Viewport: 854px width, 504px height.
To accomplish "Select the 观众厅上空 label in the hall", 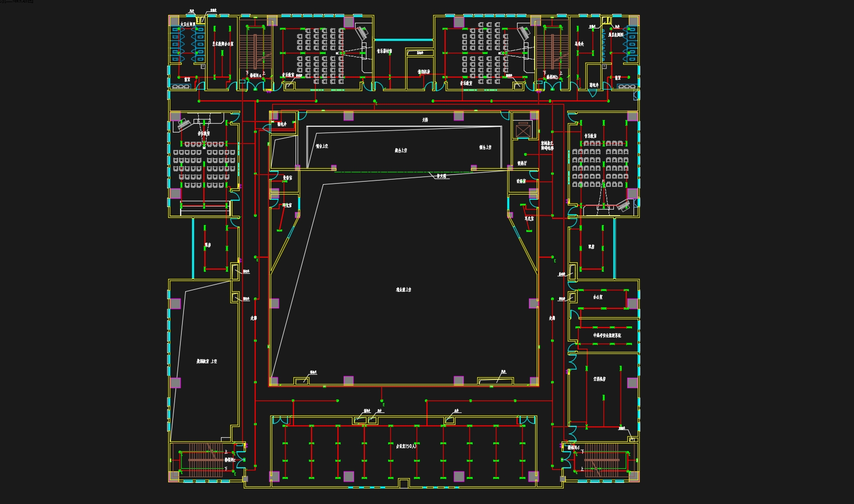I will pos(404,290).
